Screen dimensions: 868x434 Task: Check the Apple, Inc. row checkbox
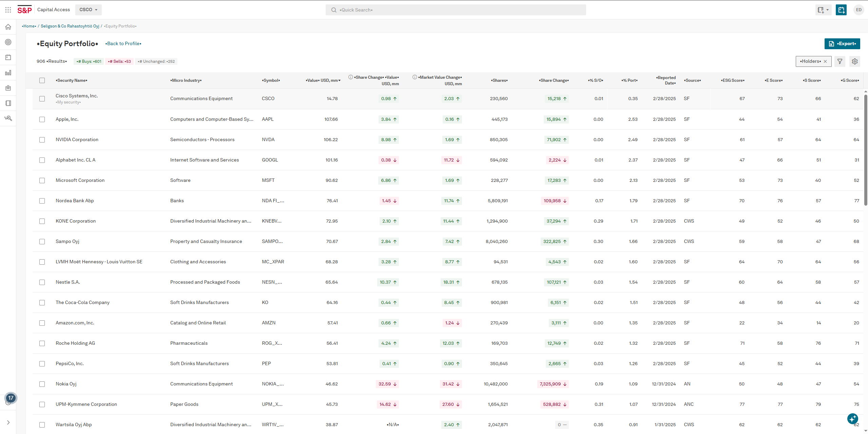pyautogui.click(x=42, y=119)
